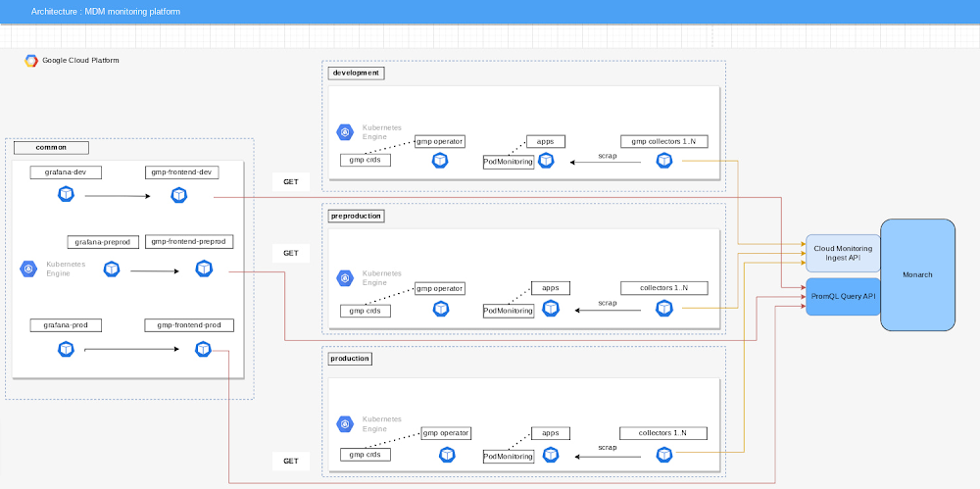Screen dimensions: 980x489
Task: Select the grafana-dev hexagon icon
Action: click(x=66, y=195)
